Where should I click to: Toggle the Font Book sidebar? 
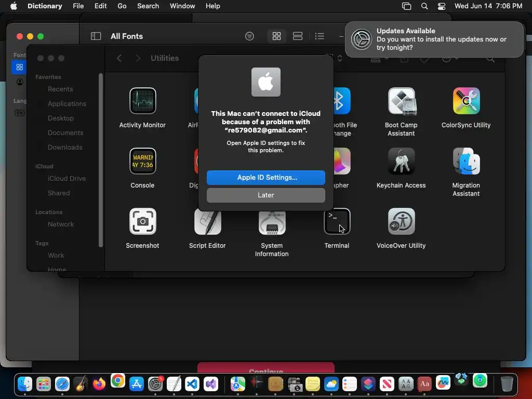click(96, 36)
